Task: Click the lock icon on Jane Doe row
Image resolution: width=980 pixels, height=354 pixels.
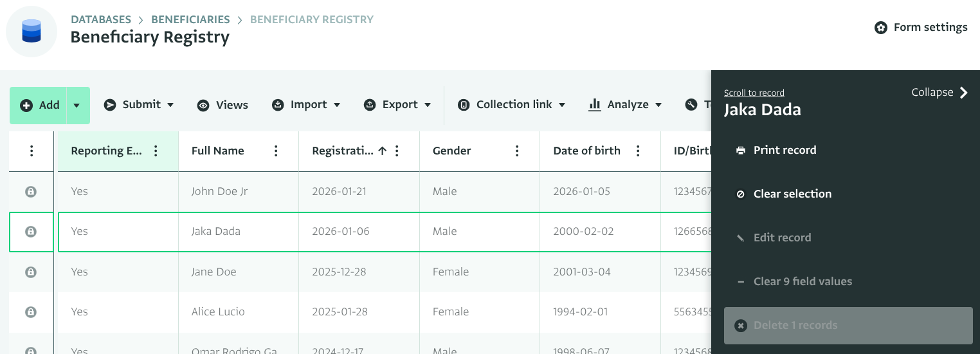Action: pos(31,272)
